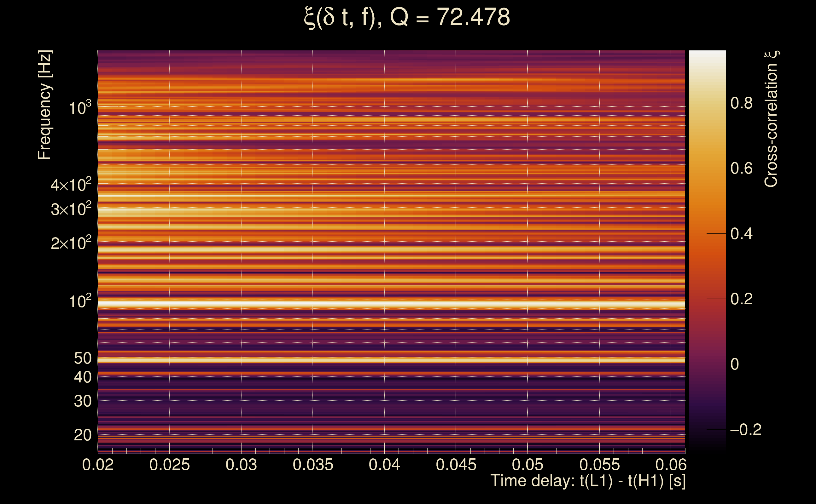Click the 4×10² frequency tick label
Image resolution: width=816 pixels, height=504 pixels.
[71, 185]
